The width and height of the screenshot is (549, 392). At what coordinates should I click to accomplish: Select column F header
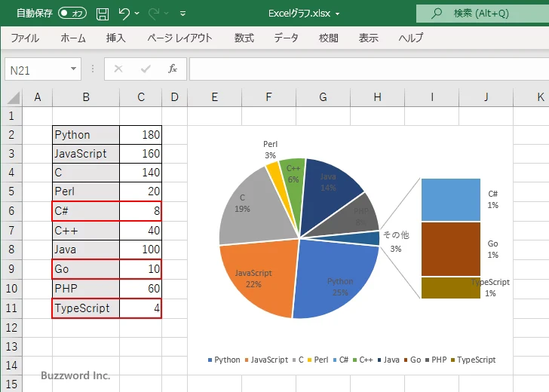pos(268,97)
